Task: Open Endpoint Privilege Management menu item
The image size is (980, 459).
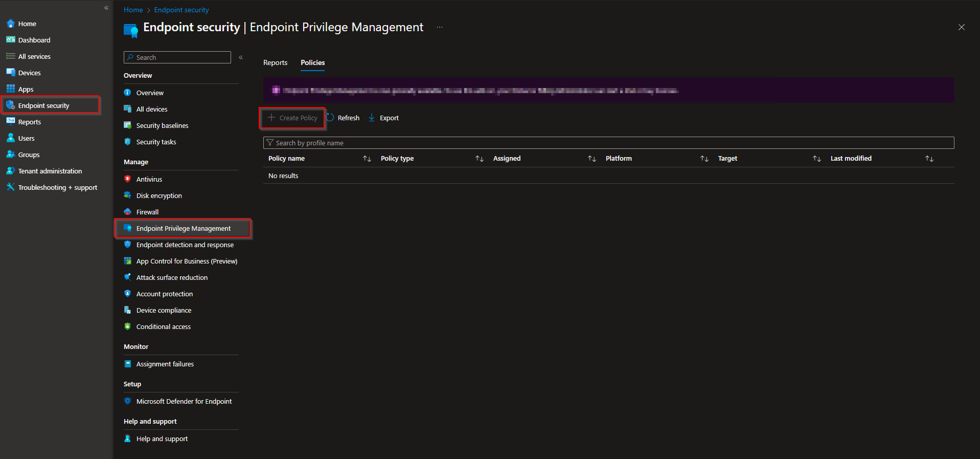Action: pos(183,228)
